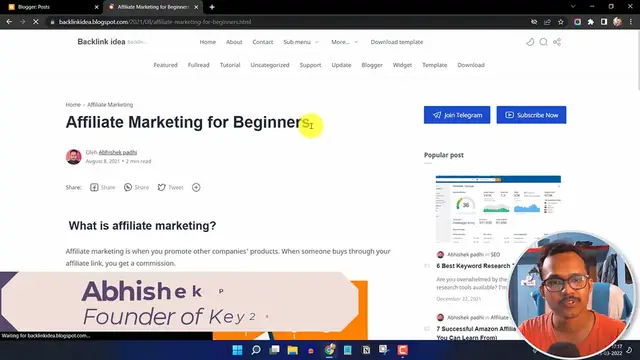
Task: Open Chrome tab search chevron
Action: pos(573,7)
